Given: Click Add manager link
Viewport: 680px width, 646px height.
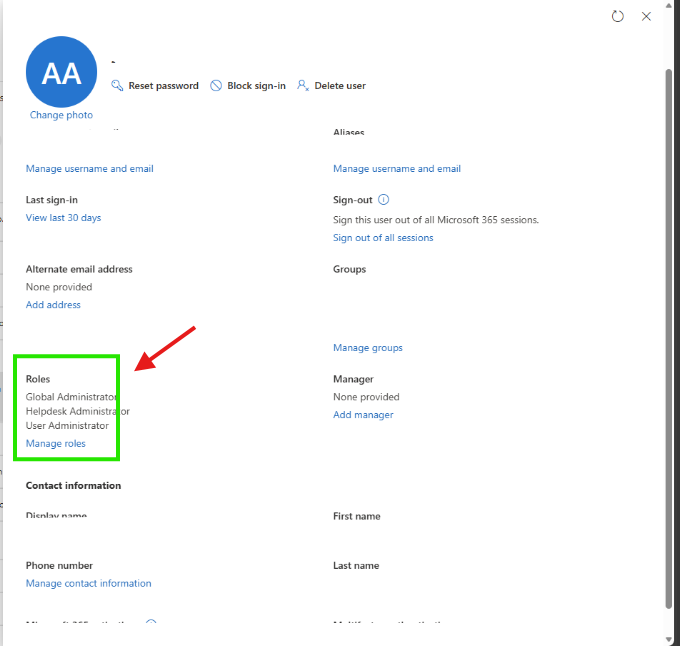Looking at the screenshot, I should click(363, 415).
